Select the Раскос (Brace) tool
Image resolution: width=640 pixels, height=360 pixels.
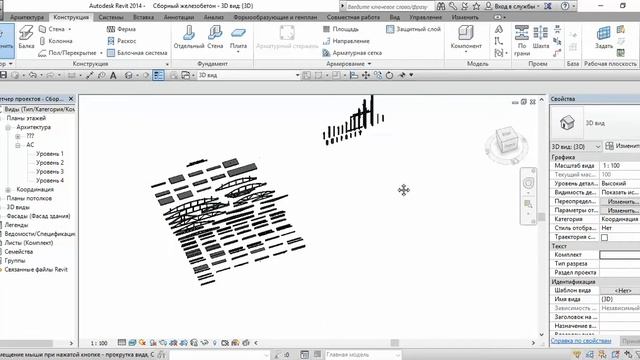click(122, 41)
